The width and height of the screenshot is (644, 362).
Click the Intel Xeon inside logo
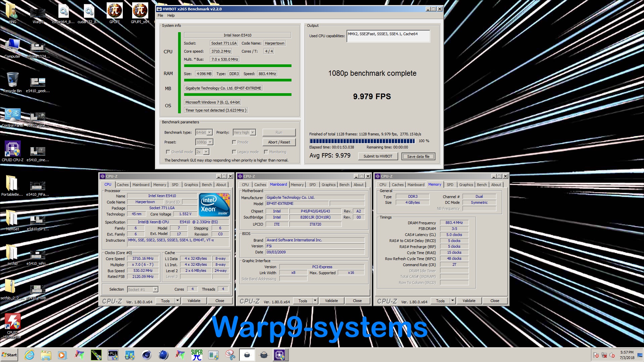point(214,204)
